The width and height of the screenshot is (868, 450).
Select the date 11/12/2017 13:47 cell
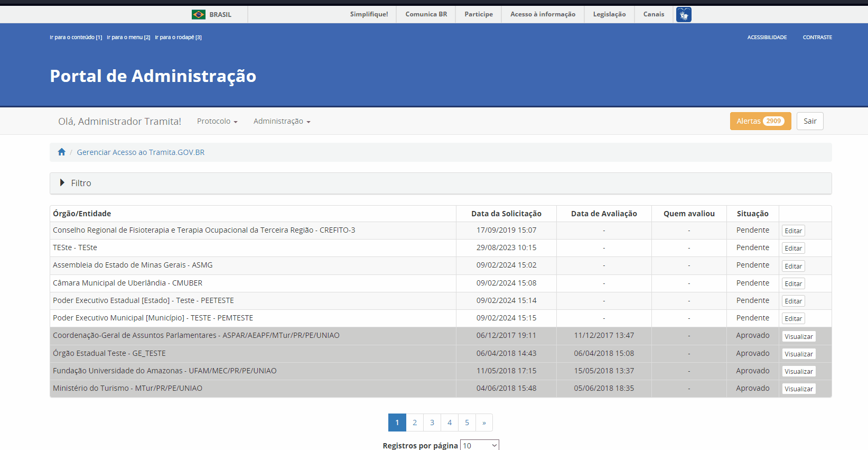pyautogui.click(x=604, y=335)
